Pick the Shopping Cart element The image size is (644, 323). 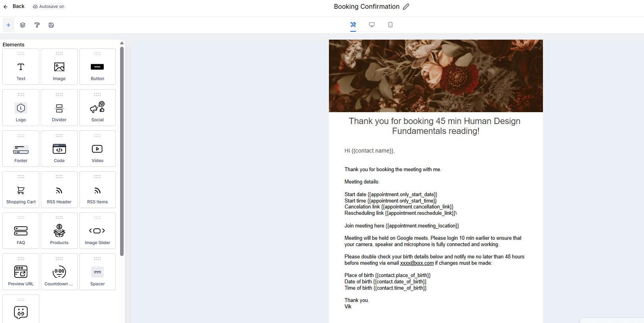[x=21, y=190]
